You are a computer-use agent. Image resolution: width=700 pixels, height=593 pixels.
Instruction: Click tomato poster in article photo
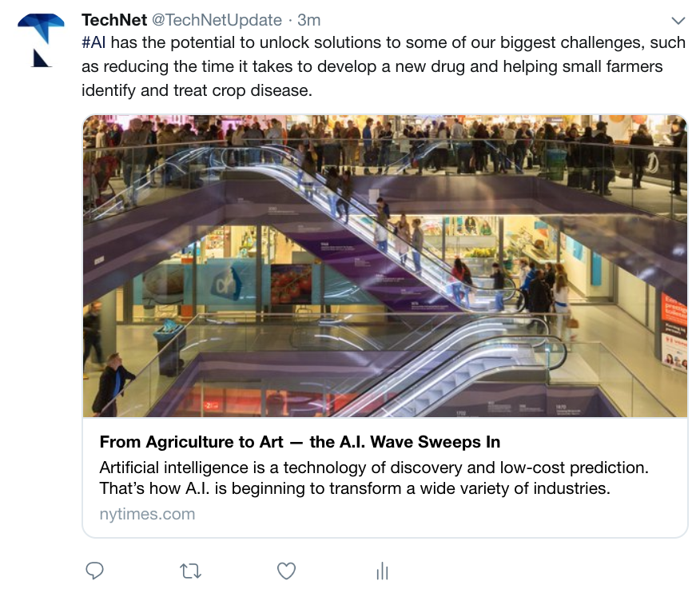click(x=291, y=285)
